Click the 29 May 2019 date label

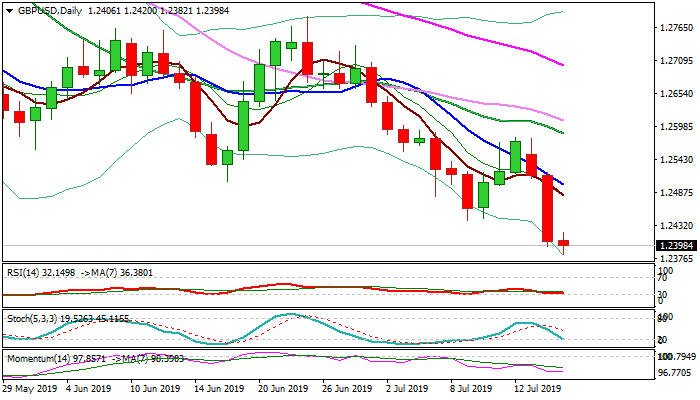click(x=29, y=388)
